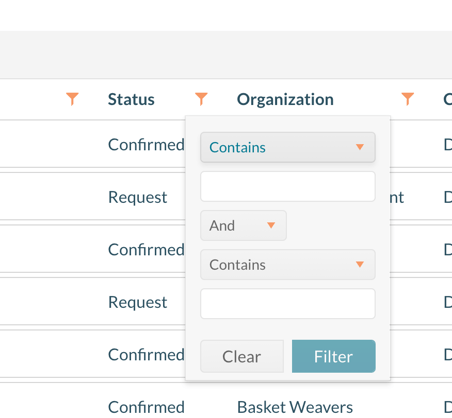Viewport: 452px width, 418px height.
Task: Focus the first filter value input field
Action: coord(288,187)
